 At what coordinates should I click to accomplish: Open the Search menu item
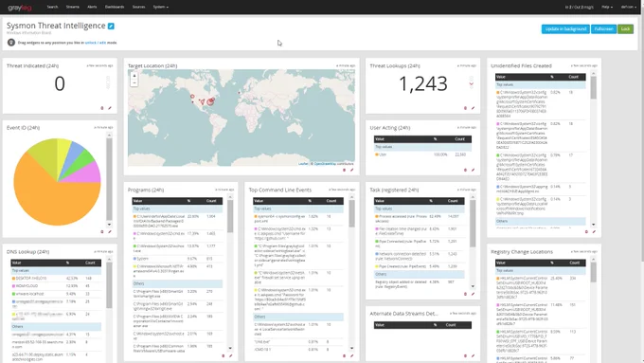52,7
